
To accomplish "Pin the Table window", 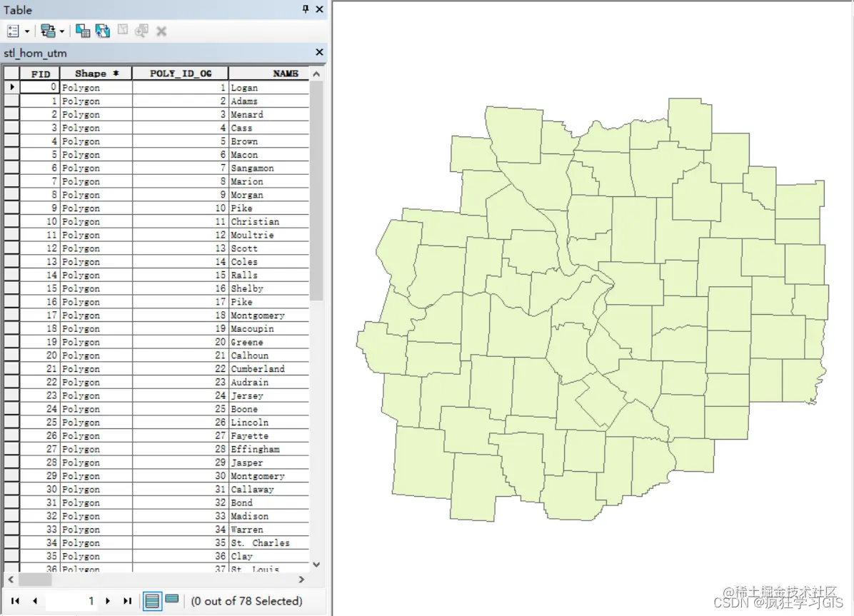I will coord(306,9).
